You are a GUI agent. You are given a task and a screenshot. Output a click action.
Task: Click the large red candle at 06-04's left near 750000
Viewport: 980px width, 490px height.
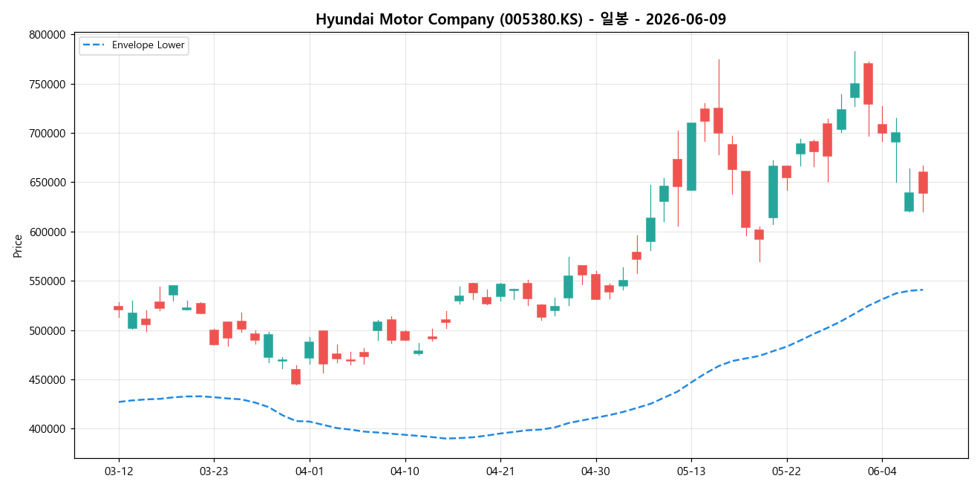tap(868, 84)
